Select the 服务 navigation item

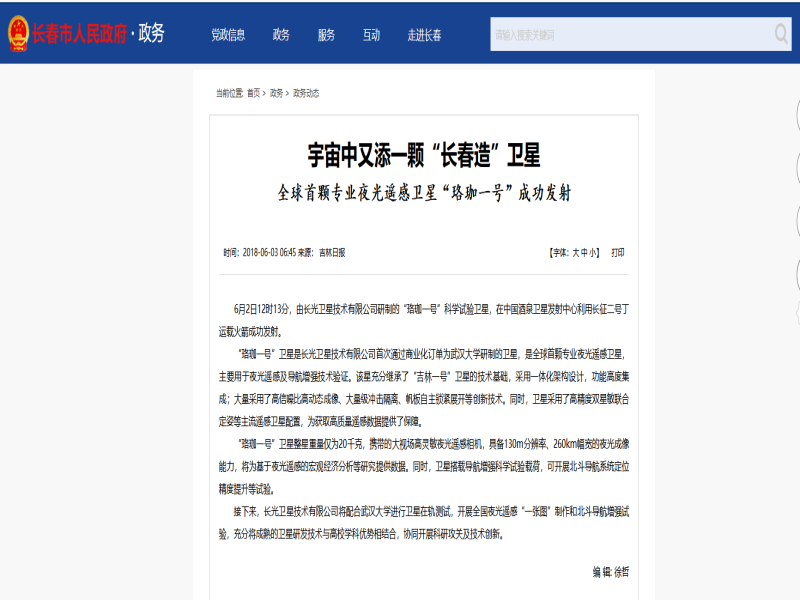click(x=326, y=35)
